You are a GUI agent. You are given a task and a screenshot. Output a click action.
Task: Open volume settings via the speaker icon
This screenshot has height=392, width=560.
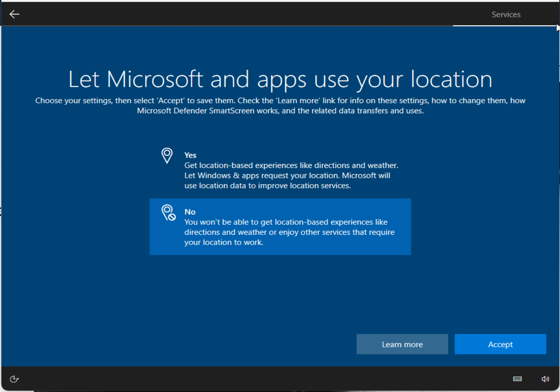click(x=545, y=379)
